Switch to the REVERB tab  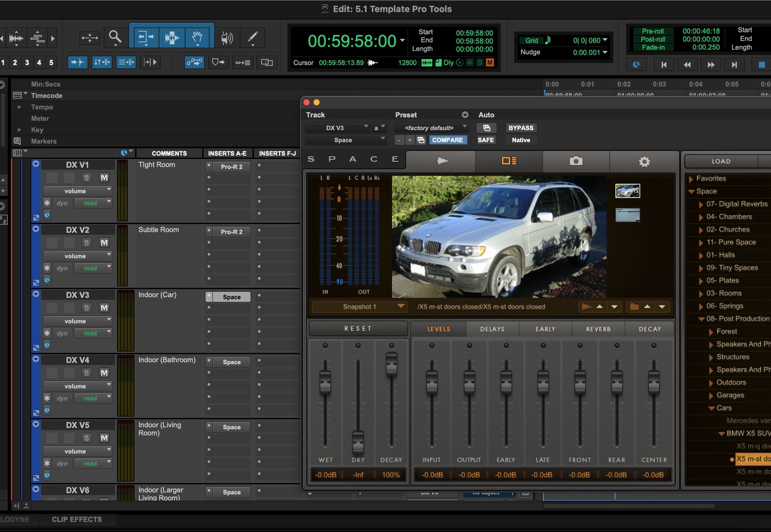(598, 329)
